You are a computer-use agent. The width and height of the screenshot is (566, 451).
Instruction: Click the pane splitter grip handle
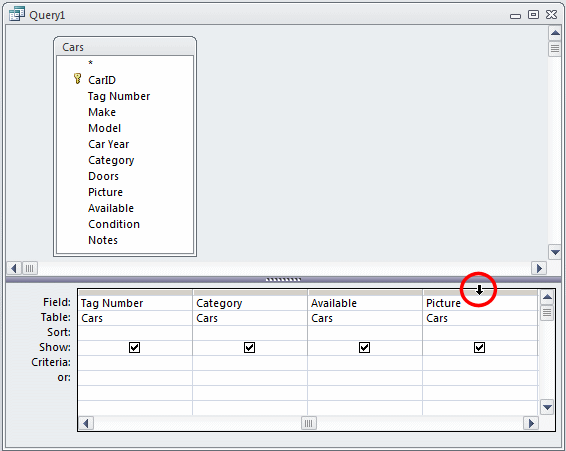click(x=283, y=279)
